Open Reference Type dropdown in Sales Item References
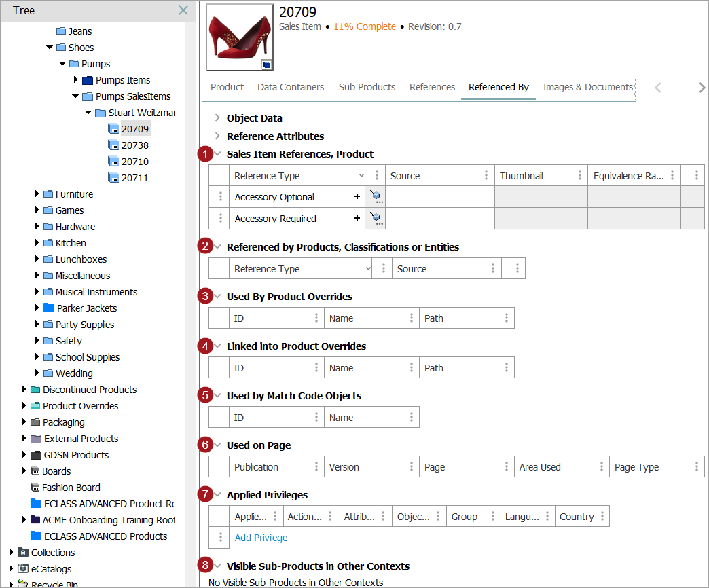 (x=360, y=176)
